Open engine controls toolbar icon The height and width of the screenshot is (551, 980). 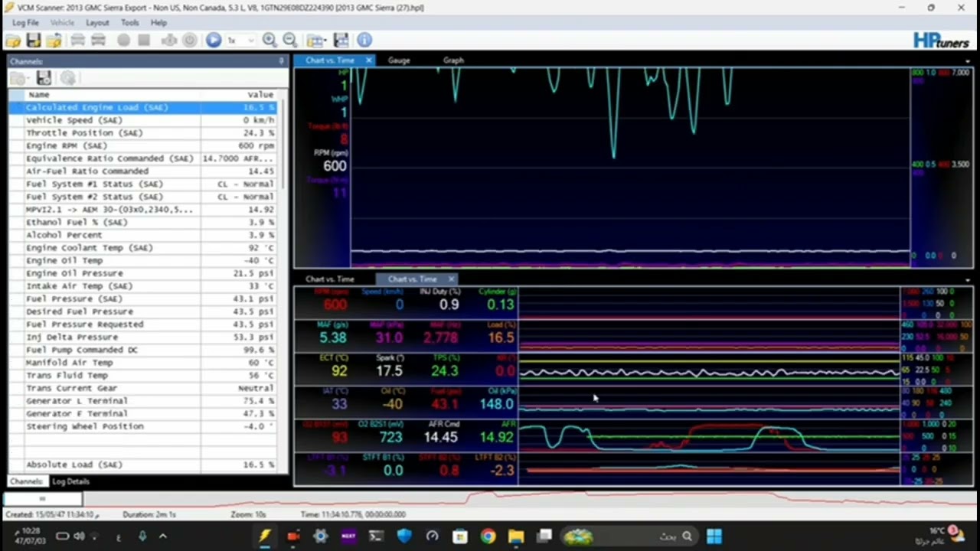coord(169,40)
